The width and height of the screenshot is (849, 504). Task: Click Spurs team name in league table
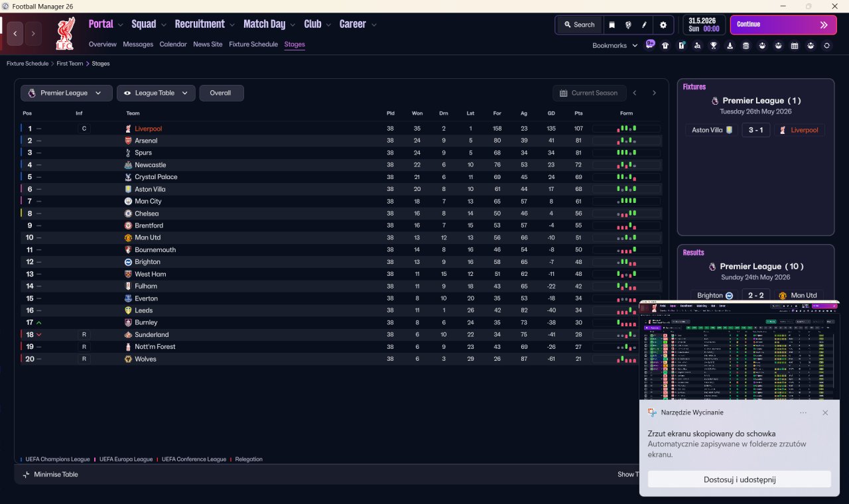click(x=143, y=153)
